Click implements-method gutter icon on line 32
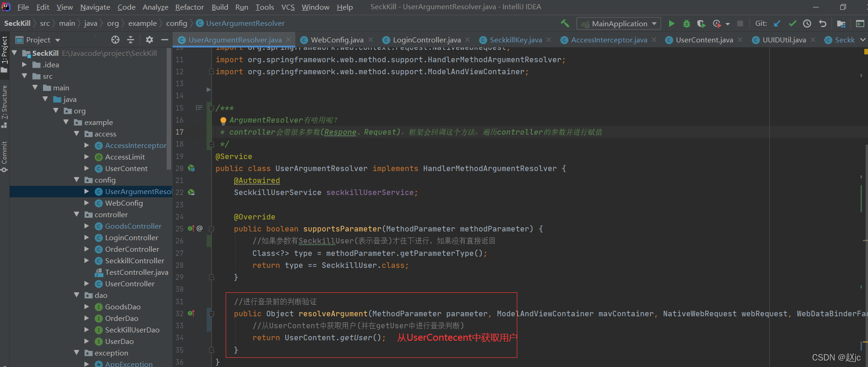 tap(191, 314)
